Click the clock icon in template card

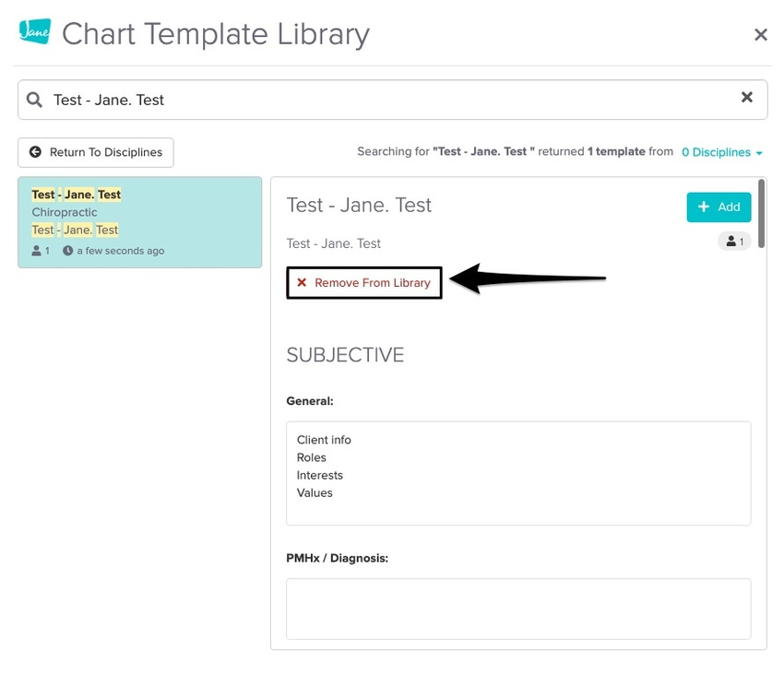67,251
